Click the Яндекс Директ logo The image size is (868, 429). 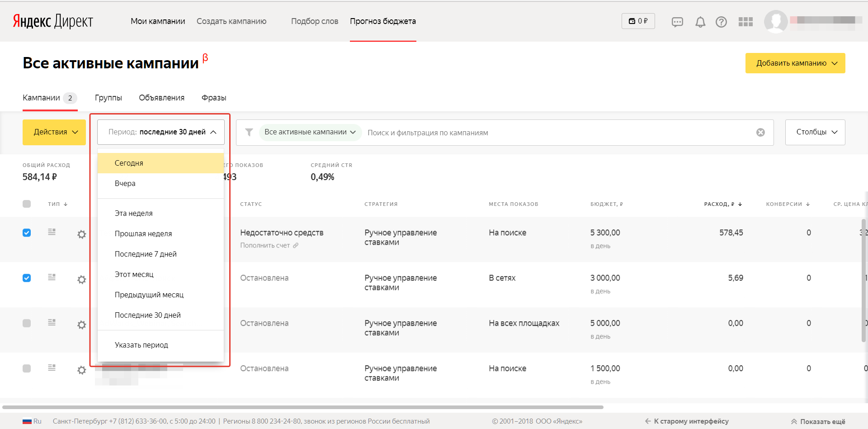53,21
